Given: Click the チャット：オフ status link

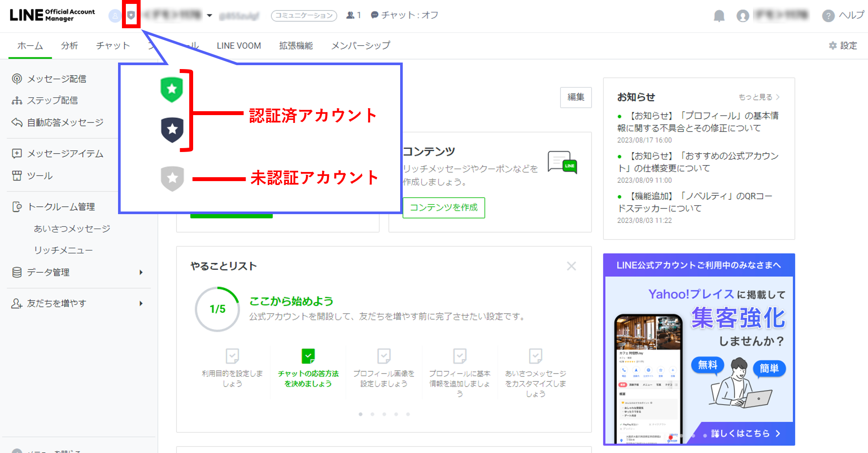Looking at the screenshot, I should pos(404,15).
